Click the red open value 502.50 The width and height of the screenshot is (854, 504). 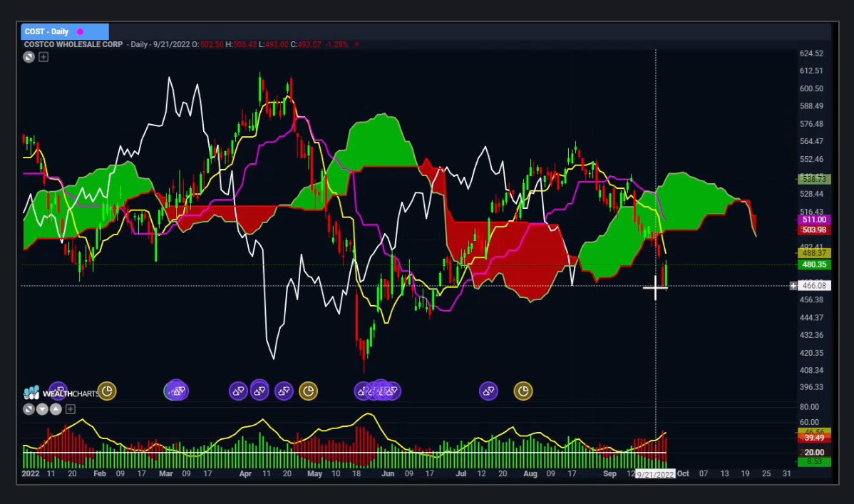tap(212, 45)
